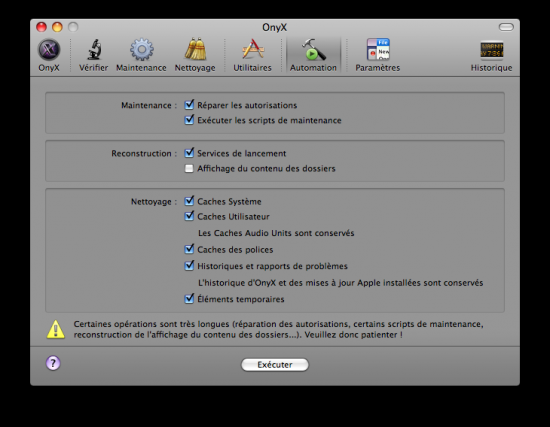Open the OnyX info pane icon

[x=49, y=50]
